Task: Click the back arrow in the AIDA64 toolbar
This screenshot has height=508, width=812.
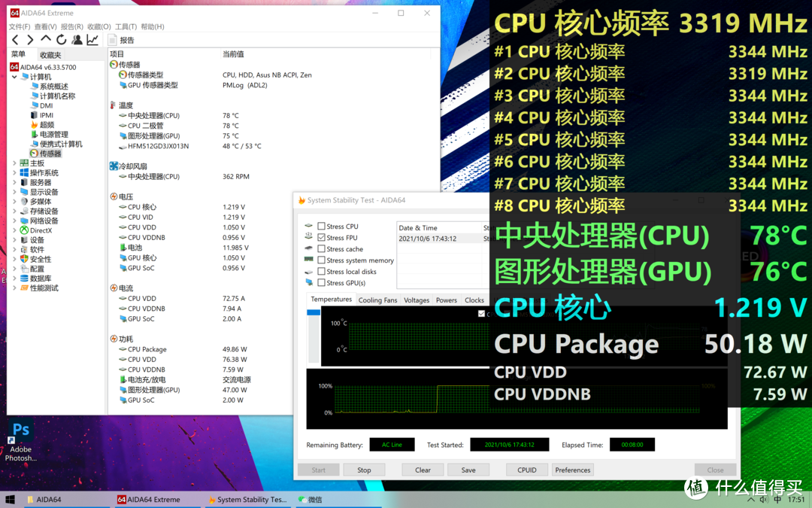Action: [15, 39]
